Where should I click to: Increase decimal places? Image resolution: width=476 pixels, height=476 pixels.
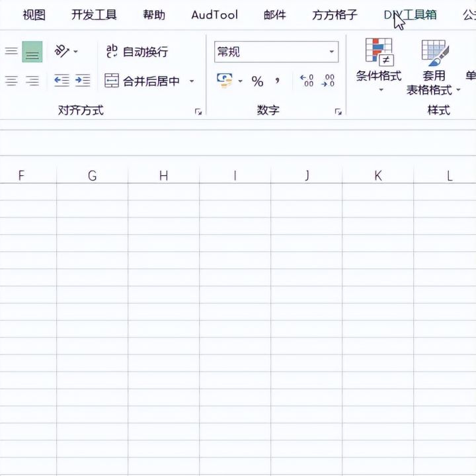307,81
